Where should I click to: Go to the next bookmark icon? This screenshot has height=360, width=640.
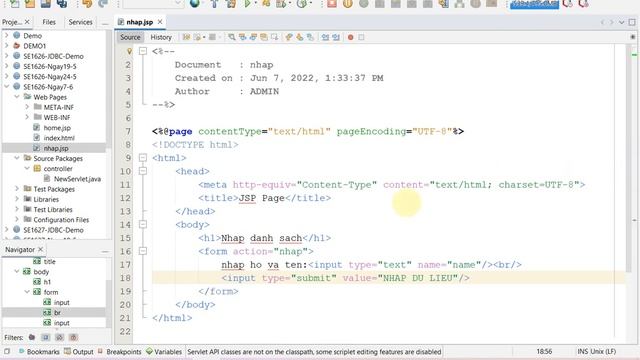coord(300,37)
